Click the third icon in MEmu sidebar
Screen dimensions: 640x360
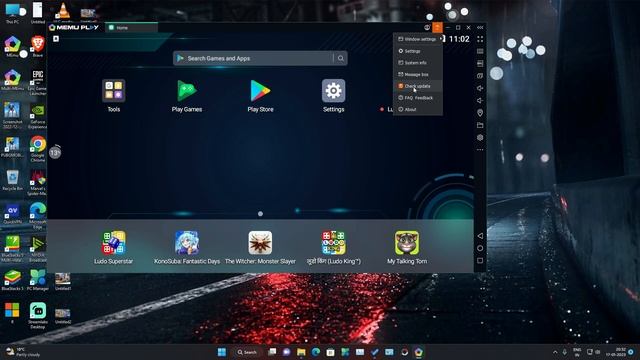[x=480, y=63]
